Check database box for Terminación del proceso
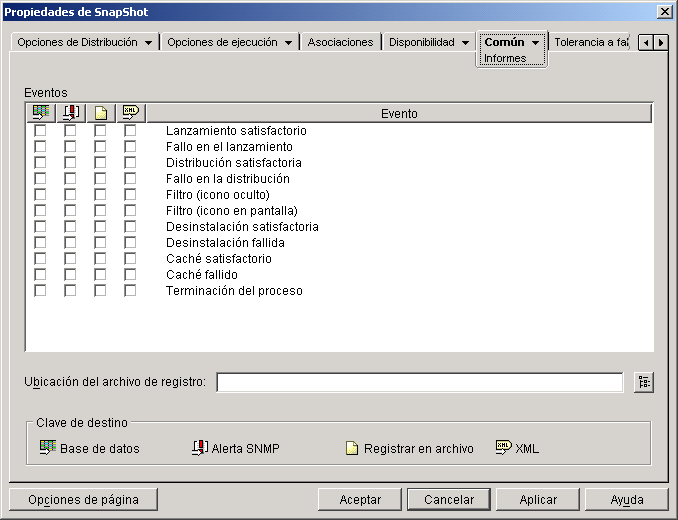The height and width of the screenshot is (520, 678). [x=40, y=290]
